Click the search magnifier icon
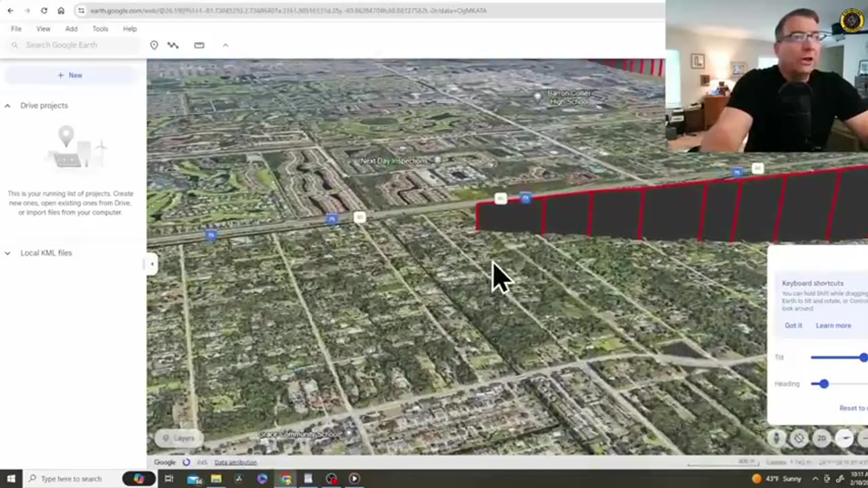The width and height of the screenshot is (868, 488). pyautogui.click(x=15, y=45)
